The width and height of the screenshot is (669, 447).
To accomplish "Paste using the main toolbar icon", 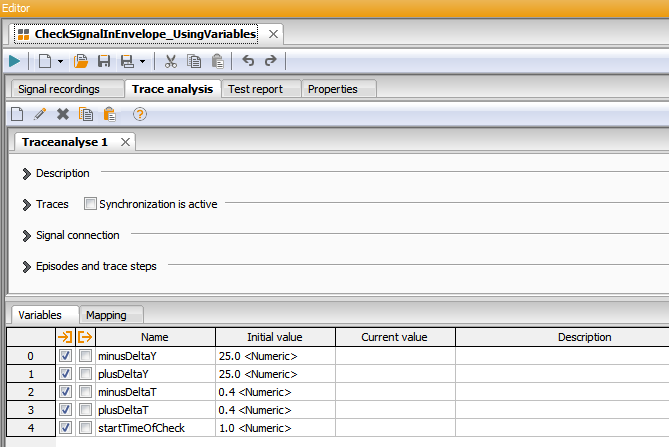I will [218, 61].
